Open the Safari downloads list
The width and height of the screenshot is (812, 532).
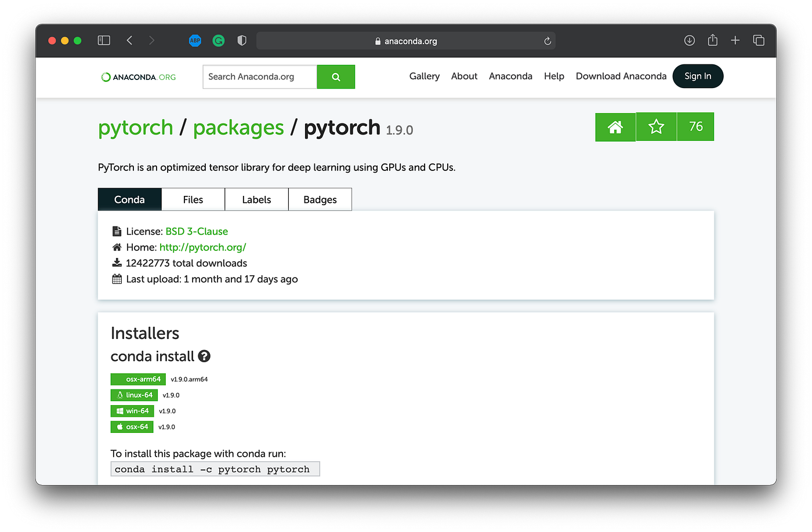coord(689,40)
